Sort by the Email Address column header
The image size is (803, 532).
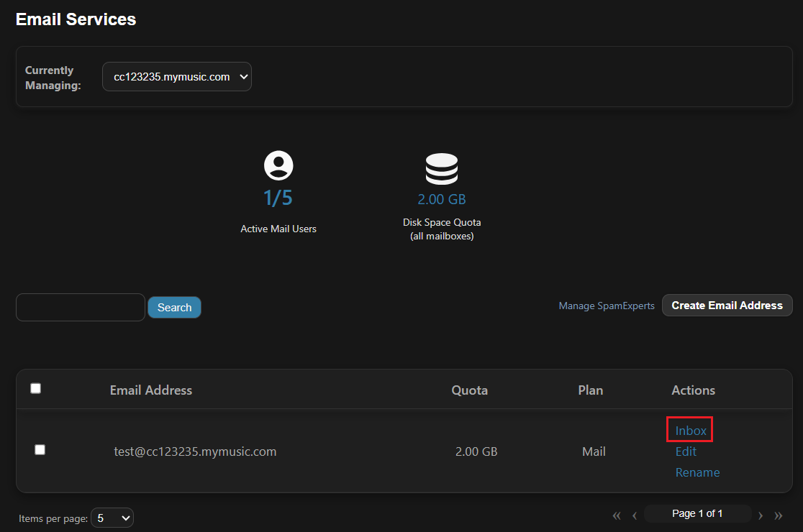tap(151, 390)
